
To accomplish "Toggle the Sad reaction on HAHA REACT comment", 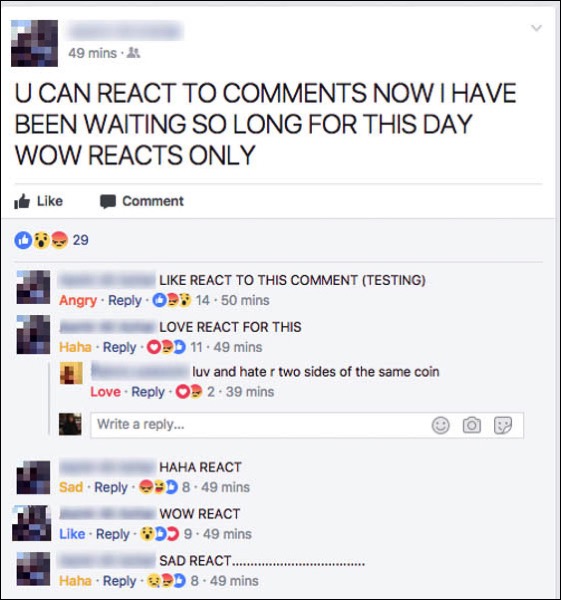I will (71, 487).
